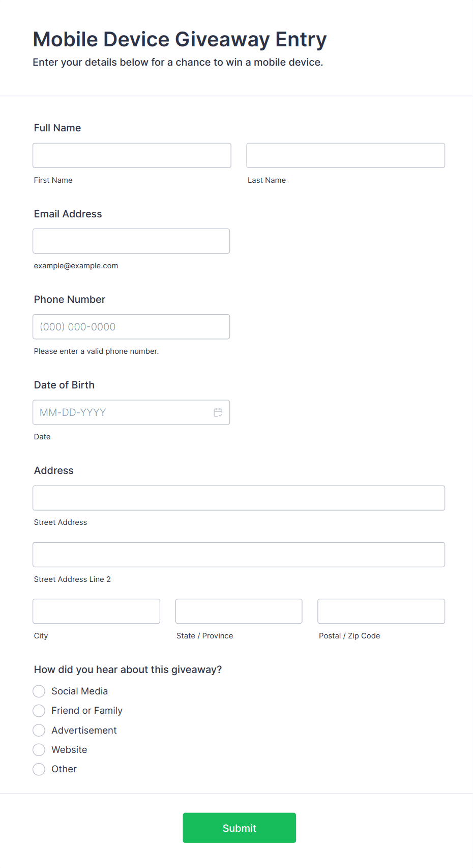Focus the City input field

(x=97, y=611)
